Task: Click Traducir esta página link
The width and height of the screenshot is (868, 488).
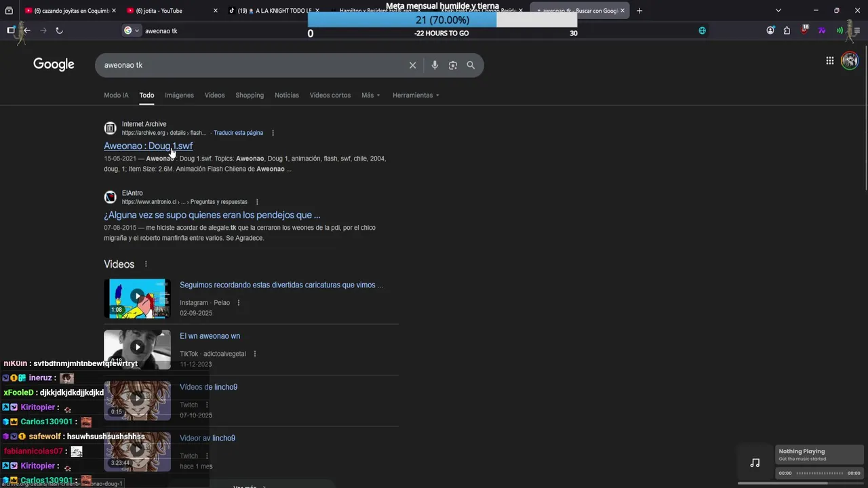Action: point(239,133)
